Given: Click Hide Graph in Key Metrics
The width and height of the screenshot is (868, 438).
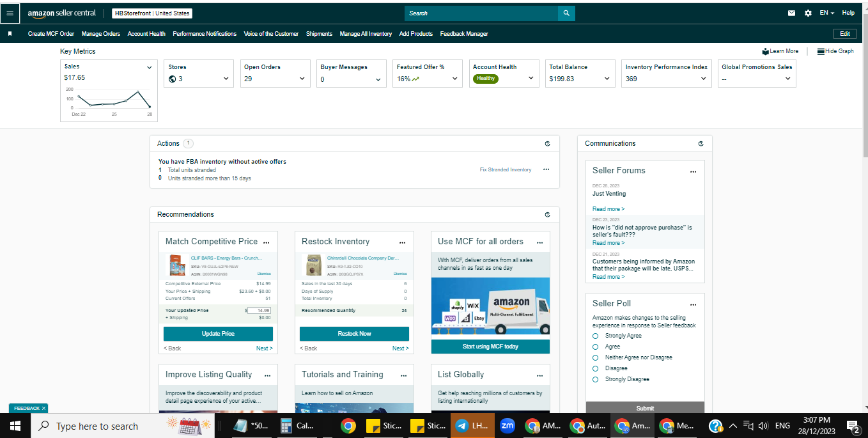Looking at the screenshot, I should [835, 51].
